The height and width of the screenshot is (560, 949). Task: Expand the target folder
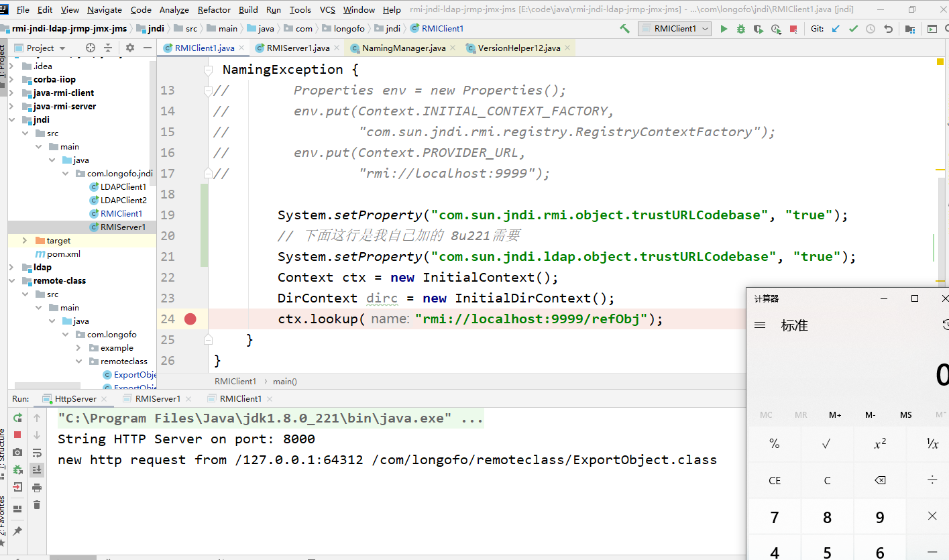[25, 240]
